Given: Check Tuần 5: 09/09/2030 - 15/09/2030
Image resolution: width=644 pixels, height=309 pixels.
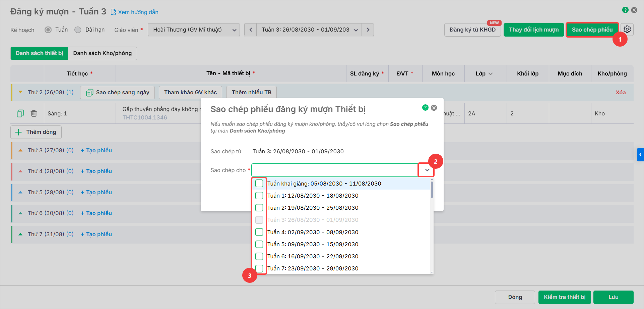Looking at the screenshot, I should (x=259, y=244).
